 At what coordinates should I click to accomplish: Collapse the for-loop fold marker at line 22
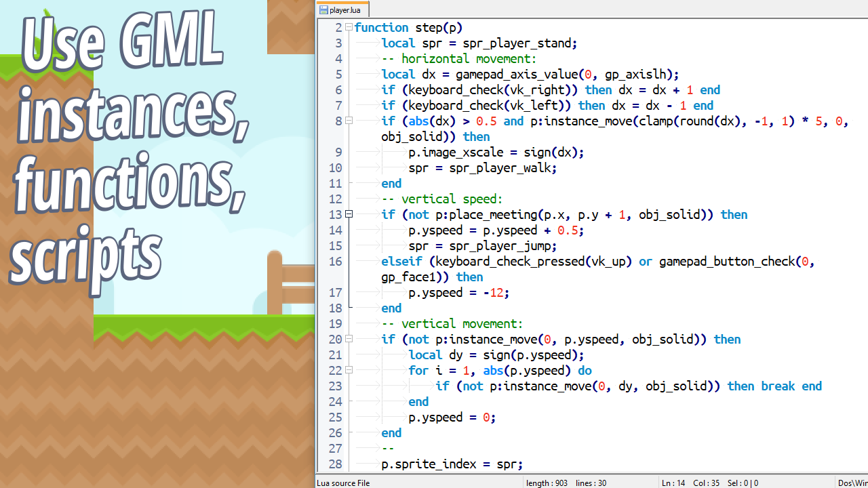(x=349, y=370)
